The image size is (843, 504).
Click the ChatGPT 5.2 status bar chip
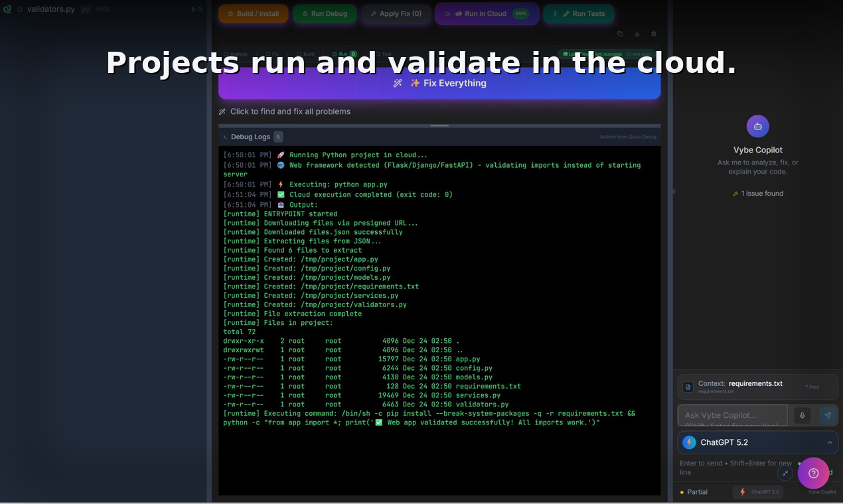pos(757,492)
